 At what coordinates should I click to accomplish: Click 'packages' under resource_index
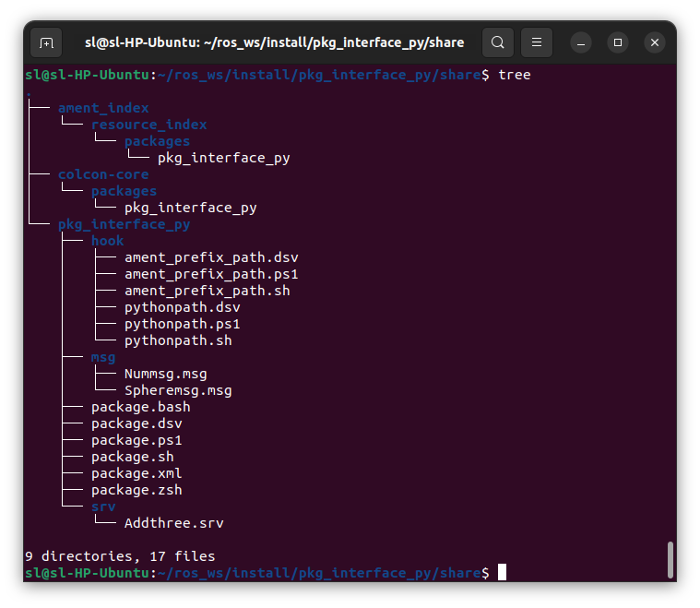[157, 141]
